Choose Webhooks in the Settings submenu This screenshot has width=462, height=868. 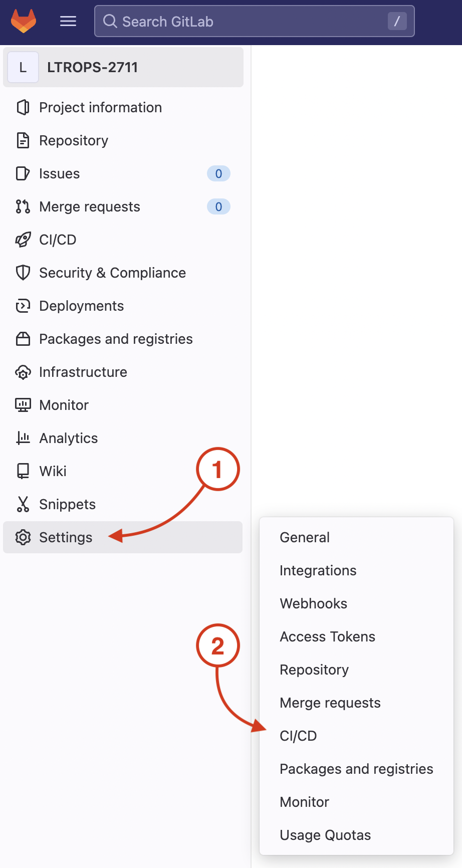point(313,603)
